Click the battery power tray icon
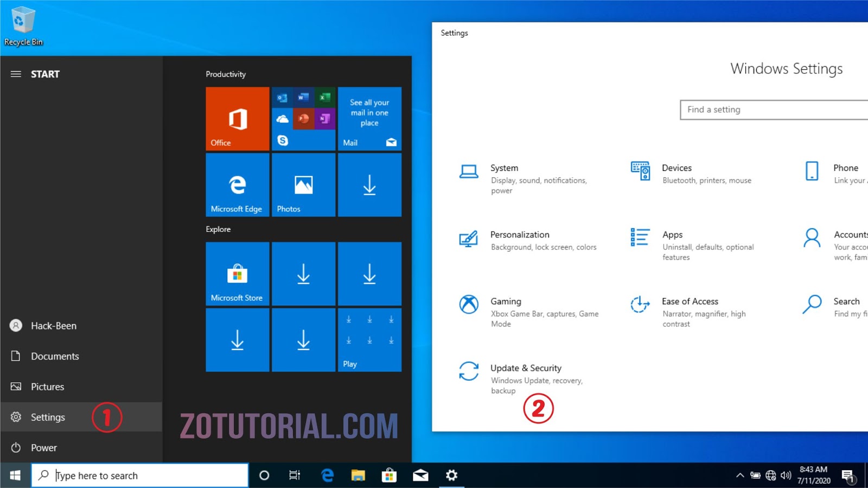Screen dimensions: 868x488 (755, 476)
